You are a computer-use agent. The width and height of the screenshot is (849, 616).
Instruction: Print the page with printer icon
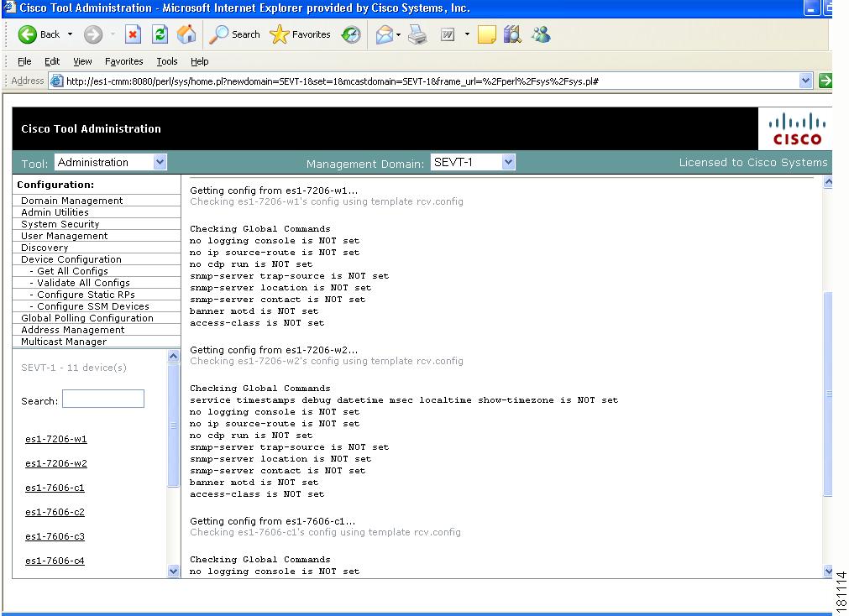pyautogui.click(x=417, y=35)
